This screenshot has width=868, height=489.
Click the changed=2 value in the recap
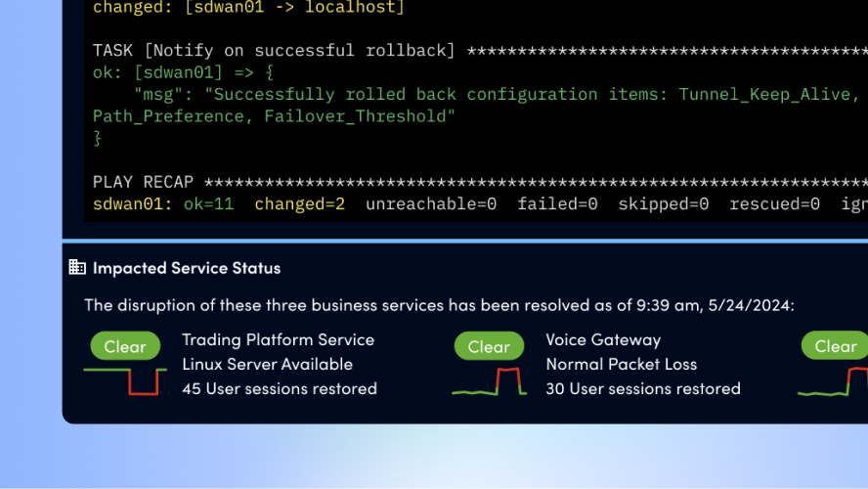pyautogui.click(x=299, y=203)
